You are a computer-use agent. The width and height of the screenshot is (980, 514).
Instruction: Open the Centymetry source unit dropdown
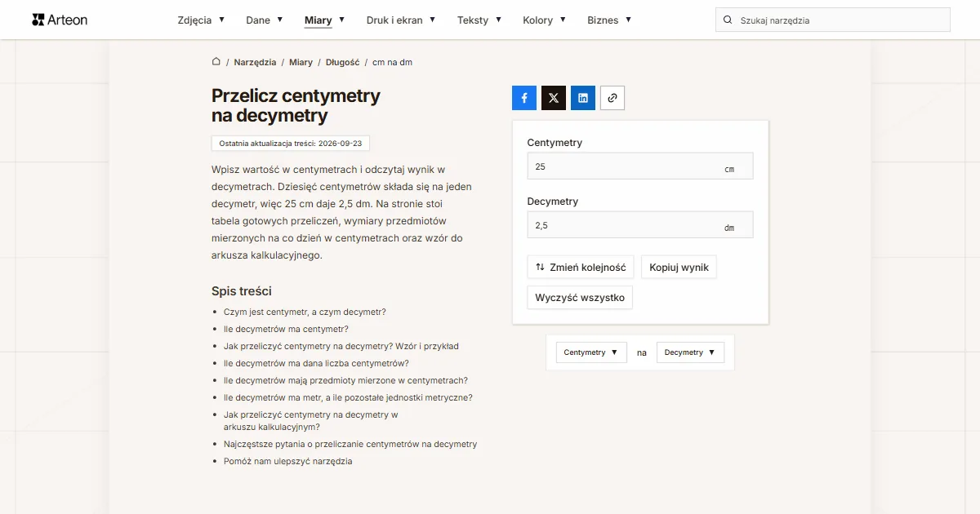[591, 352]
